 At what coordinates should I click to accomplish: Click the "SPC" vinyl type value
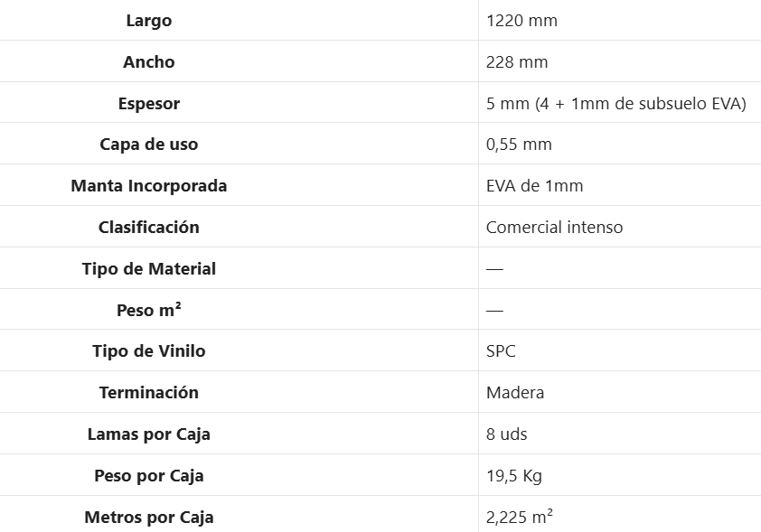click(501, 351)
